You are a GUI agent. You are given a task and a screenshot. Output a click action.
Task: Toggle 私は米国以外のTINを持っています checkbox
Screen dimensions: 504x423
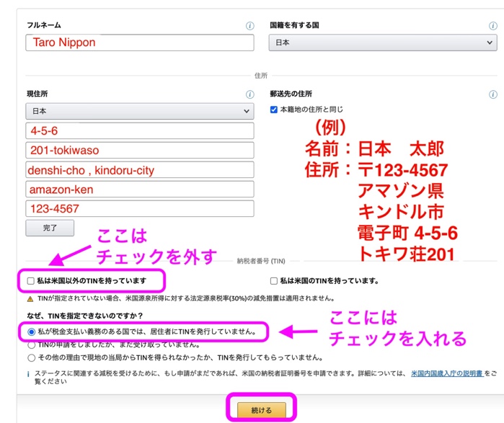pos(30,280)
